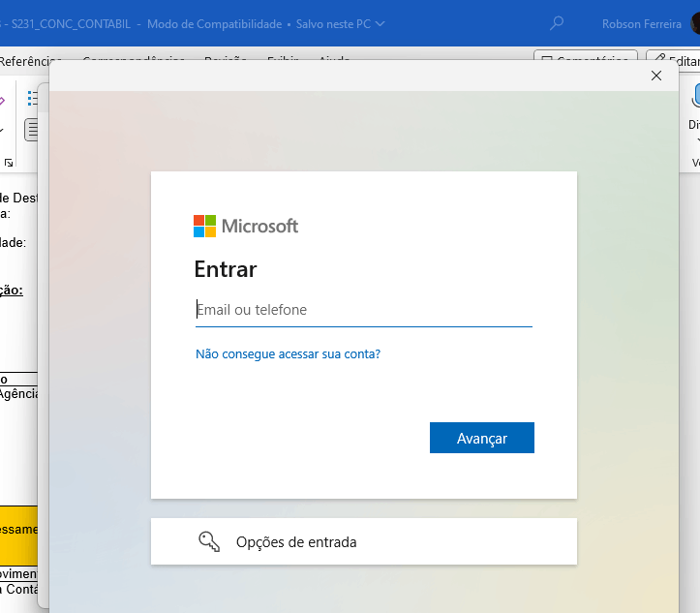The height and width of the screenshot is (613, 700).
Task: Click the align paragraph icon in Word ribbon
Action: click(31, 130)
